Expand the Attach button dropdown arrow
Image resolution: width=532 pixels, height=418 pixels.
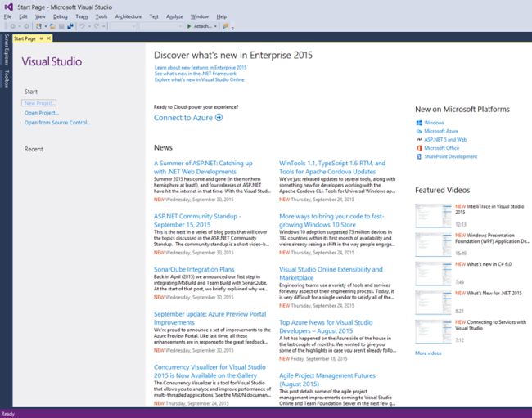click(x=215, y=26)
